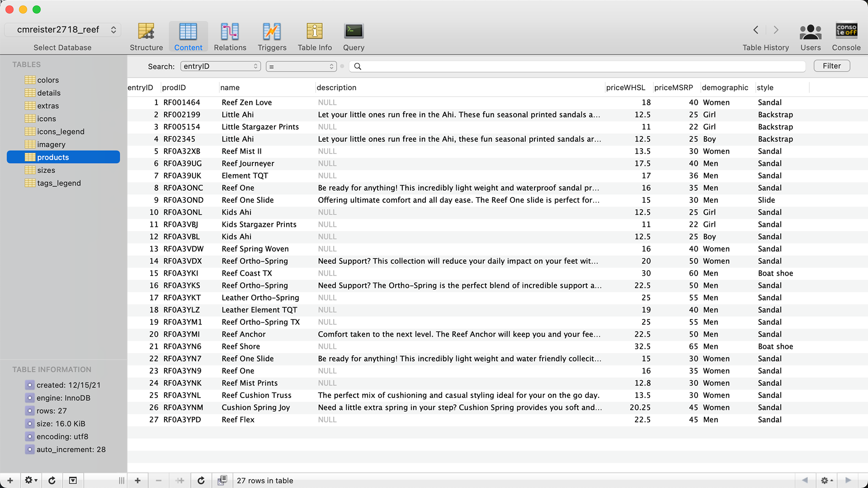
Task: Go to the previous page of rows
Action: (x=805, y=480)
